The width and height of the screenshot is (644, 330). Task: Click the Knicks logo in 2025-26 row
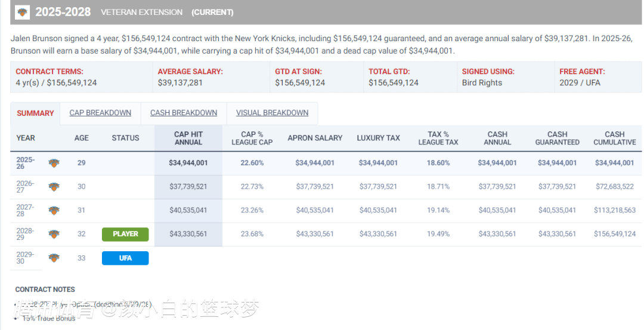point(54,163)
